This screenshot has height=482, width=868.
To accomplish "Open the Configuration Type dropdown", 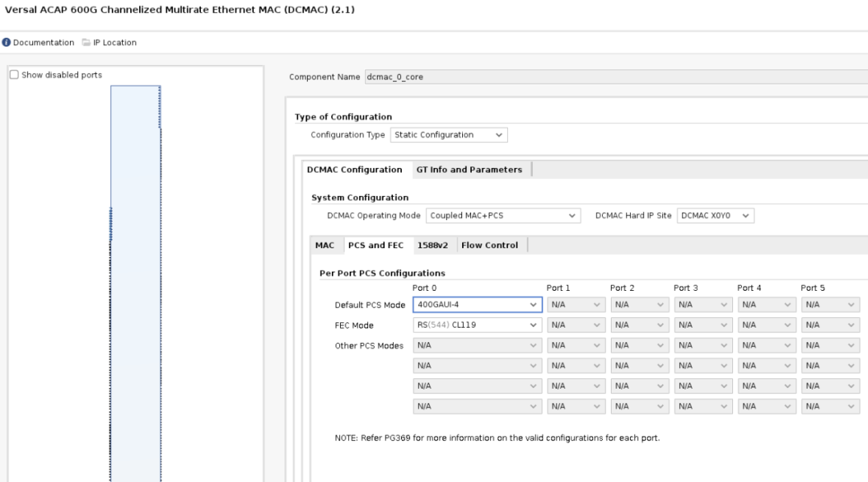I will 448,135.
